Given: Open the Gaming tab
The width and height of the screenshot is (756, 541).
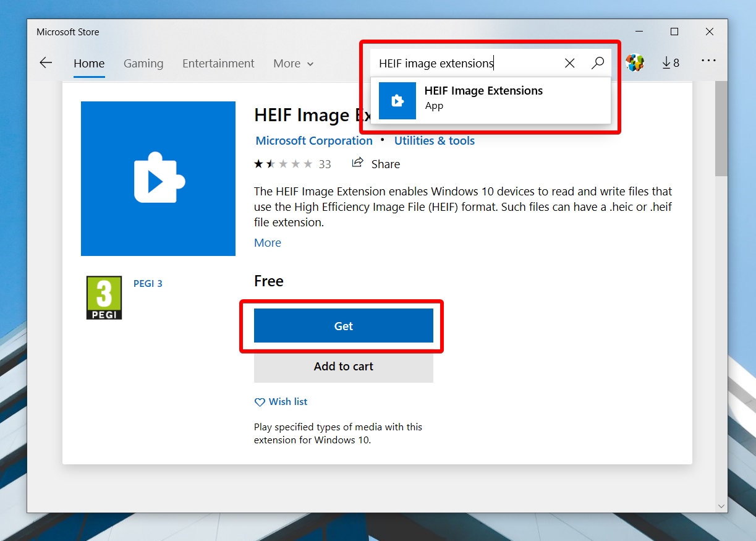Looking at the screenshot, I should pyautogui.click(x=143, y=64).
